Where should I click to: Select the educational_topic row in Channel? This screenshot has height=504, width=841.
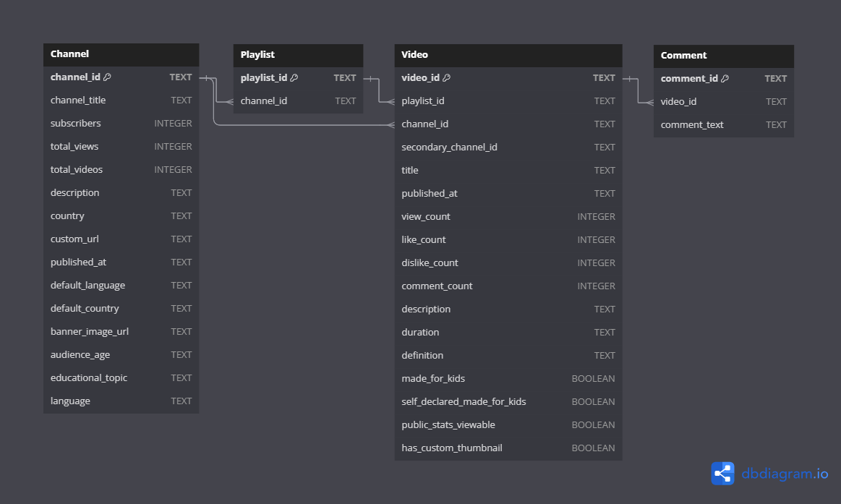pos(121,378)
